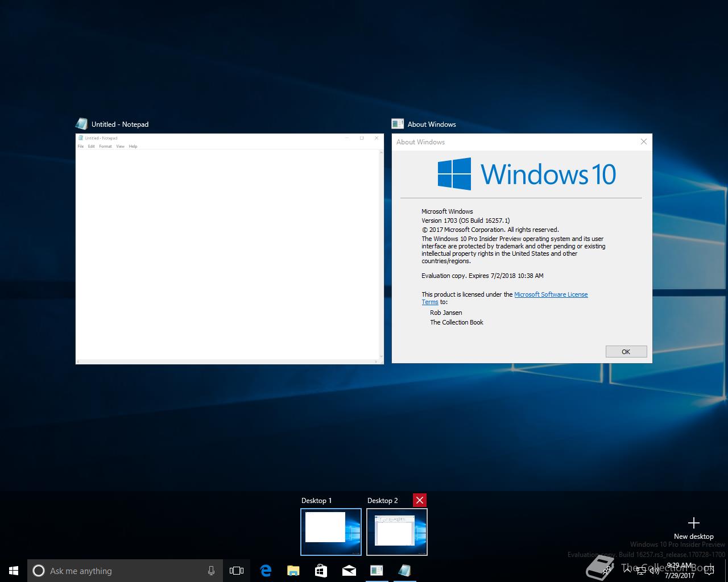This screenshot has height=582, width=728.
Task: Open the volume speaker tray icon
Action: (654, 571)
